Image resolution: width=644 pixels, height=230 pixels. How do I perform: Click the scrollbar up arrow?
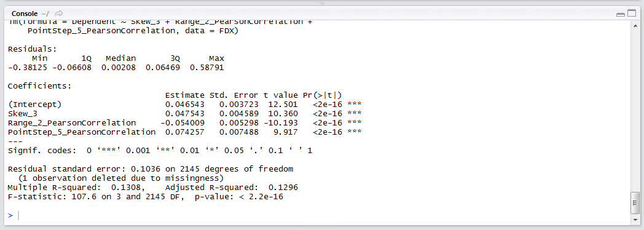pyautogui.click(x=636, y=24)
